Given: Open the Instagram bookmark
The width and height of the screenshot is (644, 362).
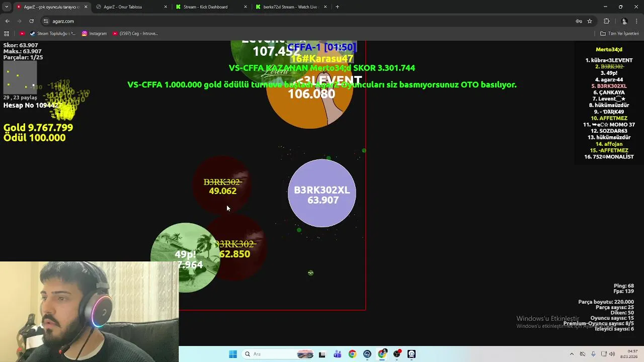Looking at the screenshot, I should 94,34.
